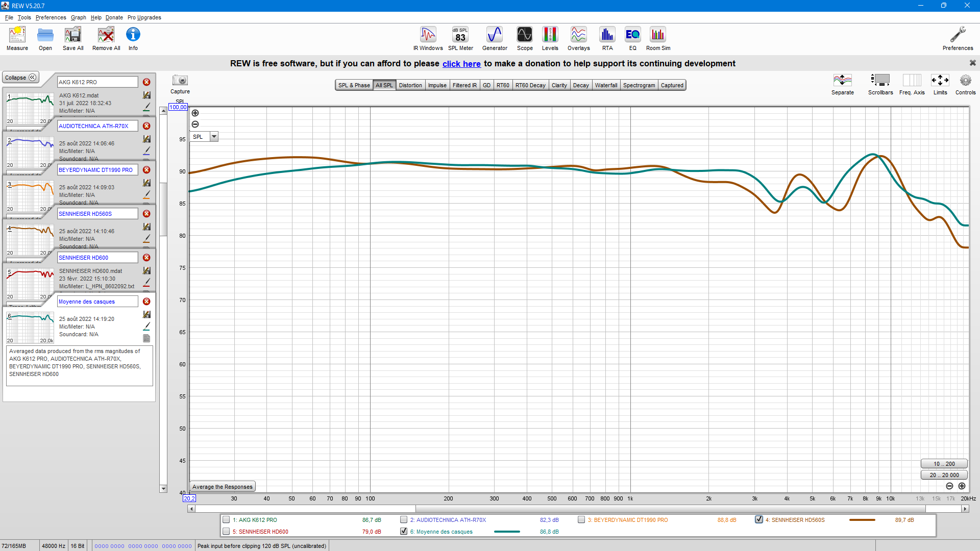Open IR Windows settings
980x551 pixels.
click(428, 38)
